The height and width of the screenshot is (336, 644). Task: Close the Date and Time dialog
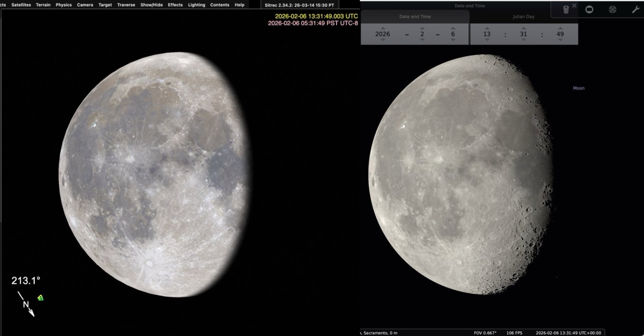[574, 6]
